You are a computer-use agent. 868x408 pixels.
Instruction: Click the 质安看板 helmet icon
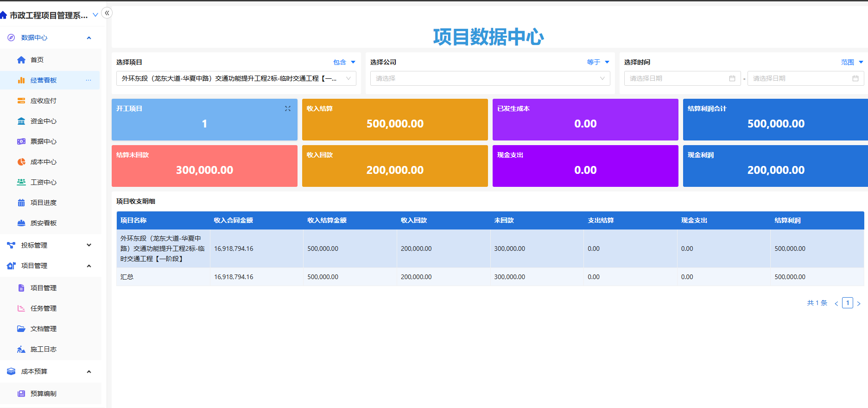[x=21, y=223]
